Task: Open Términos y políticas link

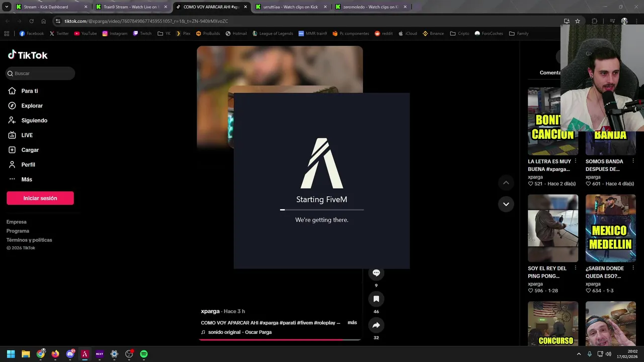Action: (29, 240)
